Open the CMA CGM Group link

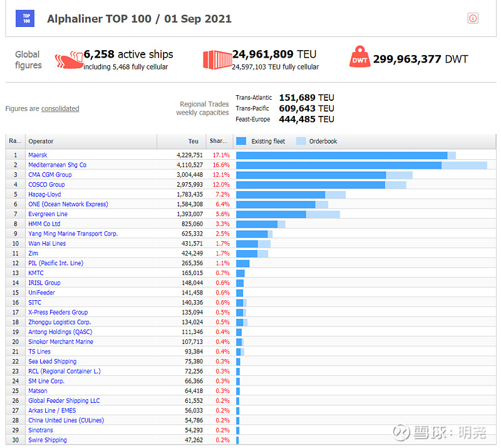pyautogui.click(x=50, y=175)
